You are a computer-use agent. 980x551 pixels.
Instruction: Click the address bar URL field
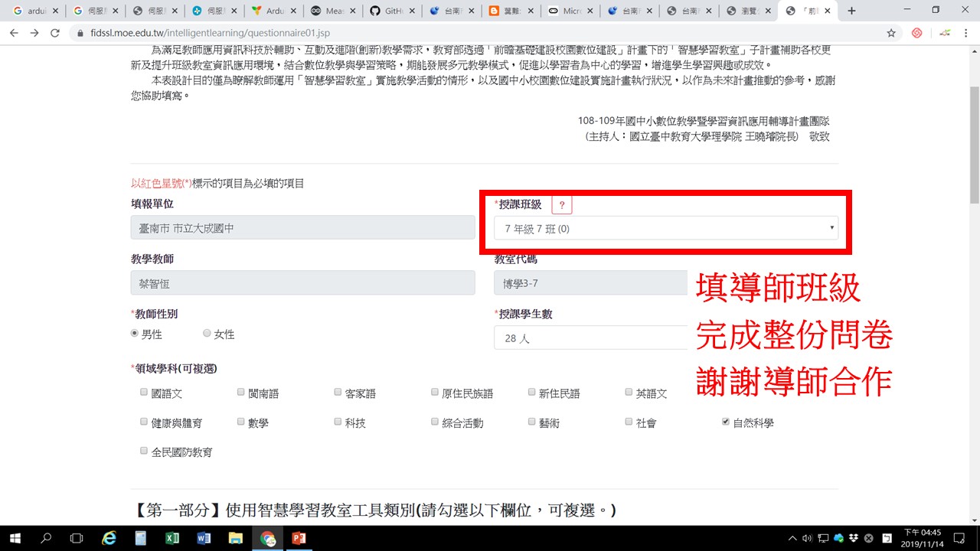tap(459, 34)
